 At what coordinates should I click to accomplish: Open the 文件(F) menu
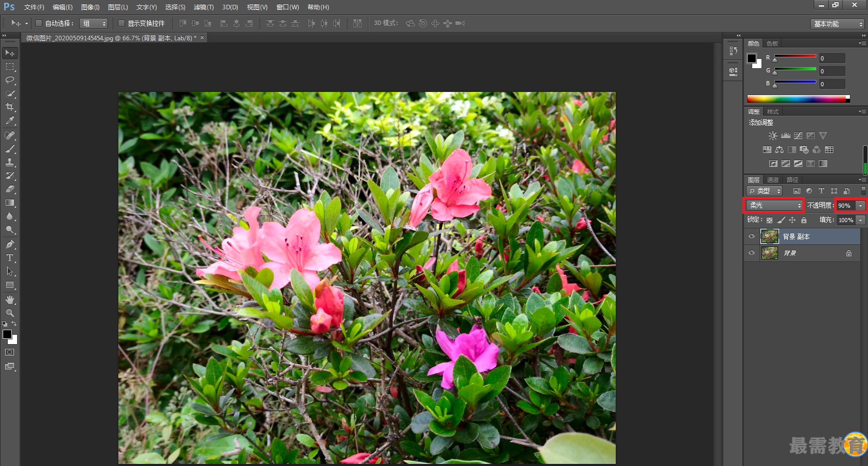point(34,7)
